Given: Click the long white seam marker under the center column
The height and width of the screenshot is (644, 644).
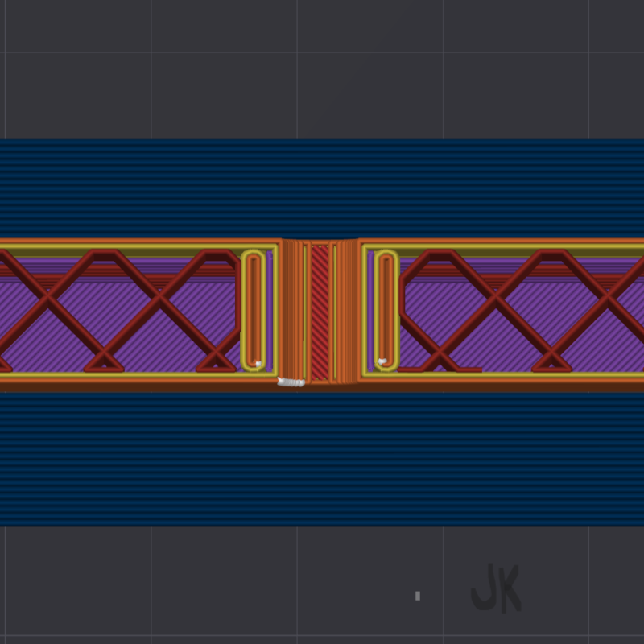Looking at the screenshot, I should [291, 382].
